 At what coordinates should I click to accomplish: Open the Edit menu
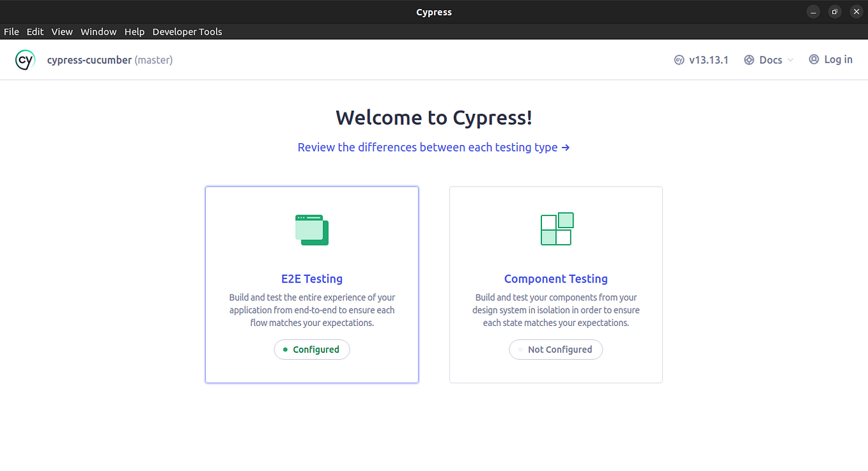click(x=35, y=31)
